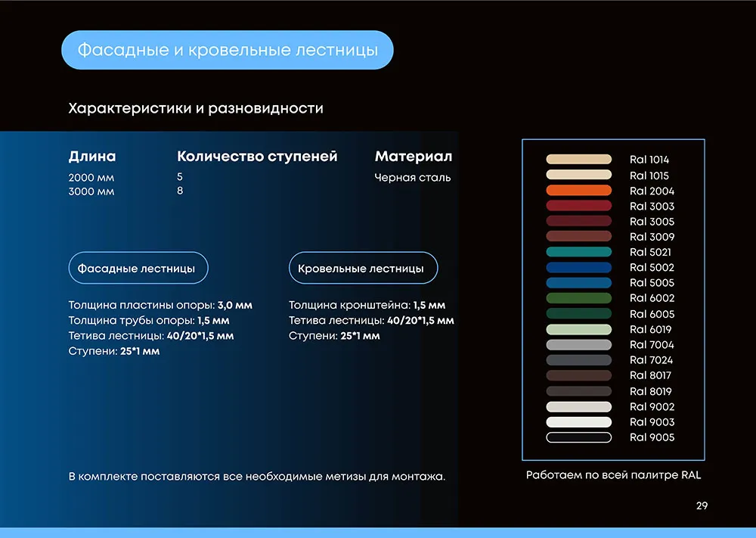756x538 pixels.
Task: Pick the pale green Ral 6019 swatch
Action: (578, 329)
